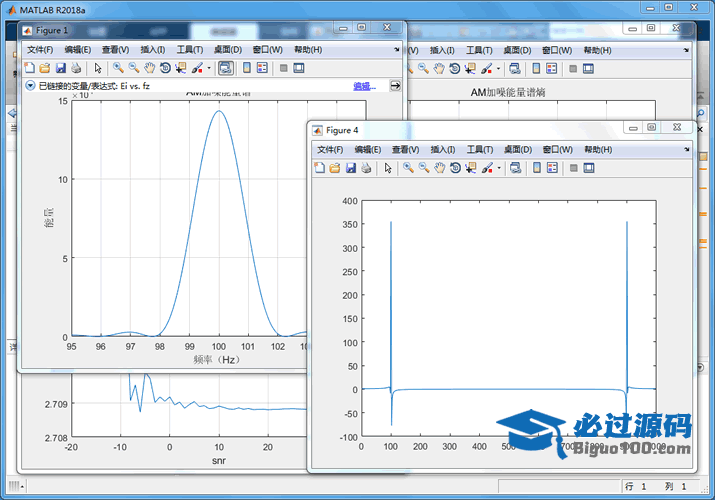Open 文件(F) menu in Figure 1
This screenshot has height=500, width=715.
coord(40,49)
